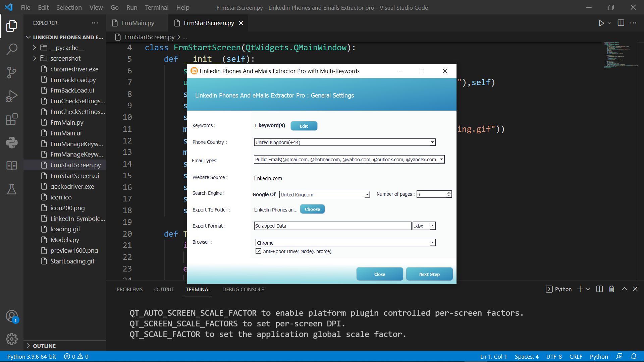Open the Explorer view in activity bar
644x362 pixels.
click(12, 26)
